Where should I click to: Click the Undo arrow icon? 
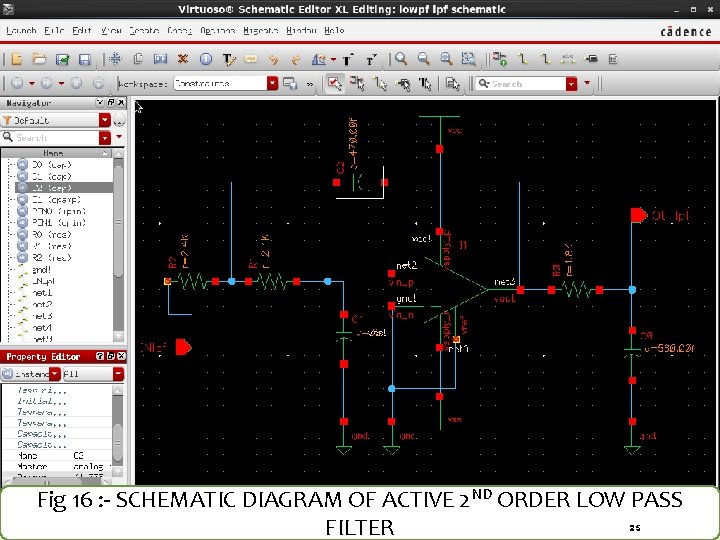273,59
